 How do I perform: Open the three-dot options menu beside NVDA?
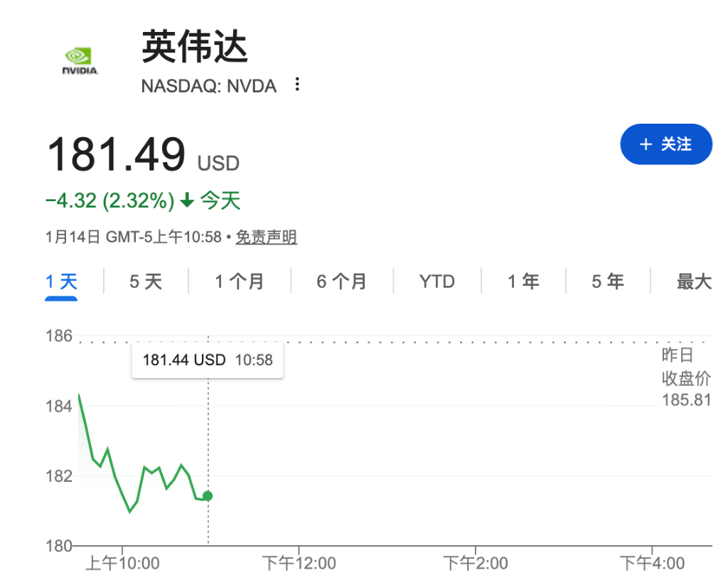[296, 84]
